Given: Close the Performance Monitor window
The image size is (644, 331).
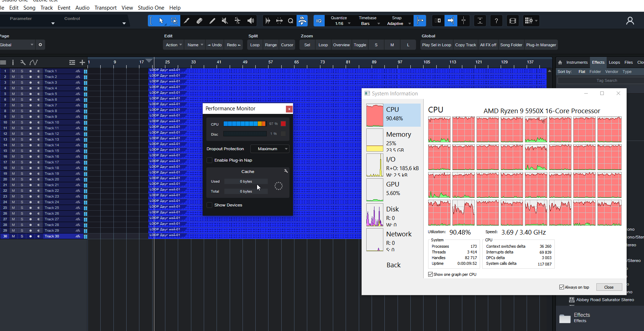Looking at the screenshot, I should (x=289, y=109).
